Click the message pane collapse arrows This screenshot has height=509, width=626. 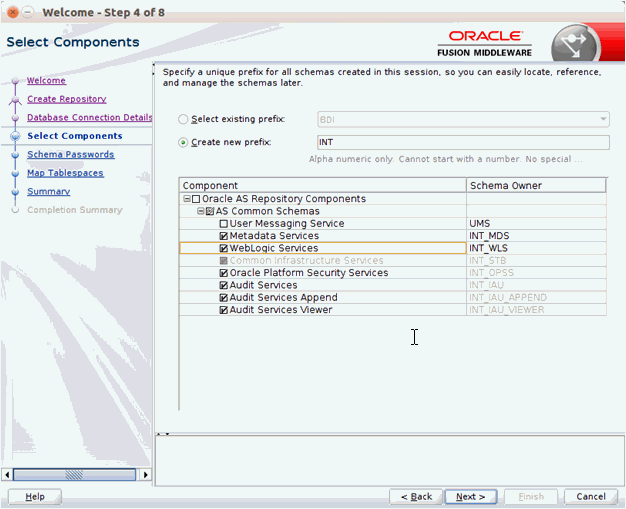(163, 434)
